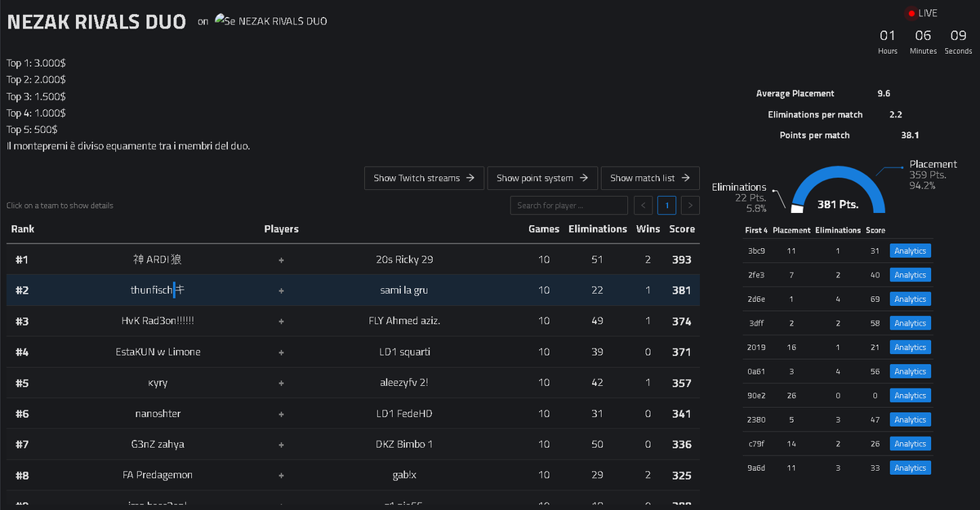Screen dimensions: 980x510
Task: Click player LD1 squarti
Action: pos(404,353)
